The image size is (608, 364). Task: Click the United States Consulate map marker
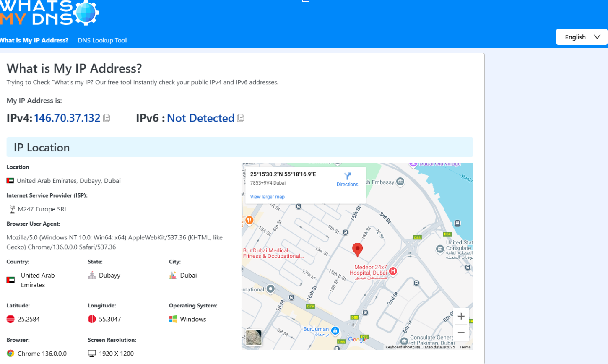pyautogui.click(x=440, y=249)
